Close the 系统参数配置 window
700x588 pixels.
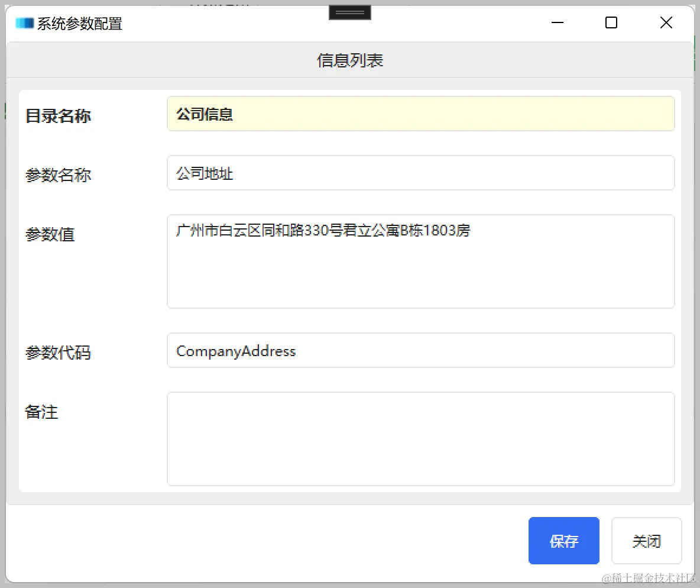(666, 23)
